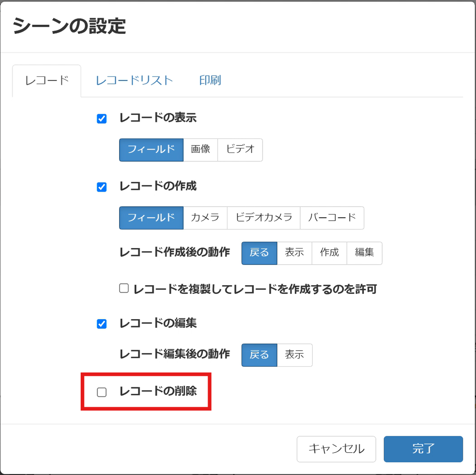Select フィールド under レコードの表示
The width and height of the screenshot is (476, 475).
click(151, 150)
